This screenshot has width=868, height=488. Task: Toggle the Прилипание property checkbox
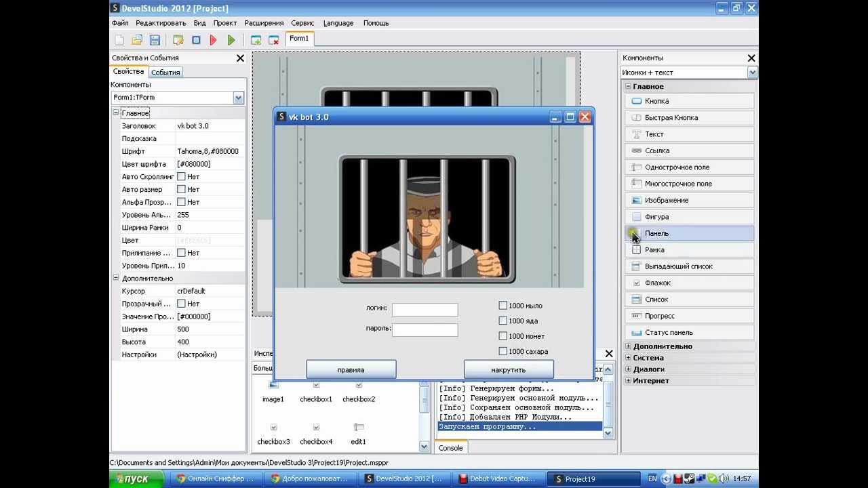coord(181,253)
